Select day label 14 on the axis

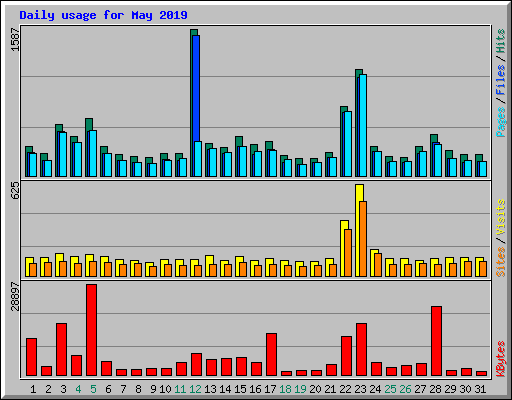click(225, 389)
